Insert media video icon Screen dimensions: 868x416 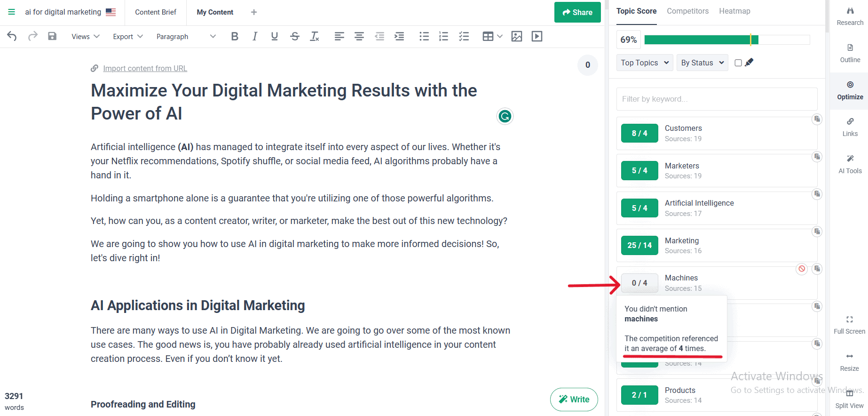[537, 36]
